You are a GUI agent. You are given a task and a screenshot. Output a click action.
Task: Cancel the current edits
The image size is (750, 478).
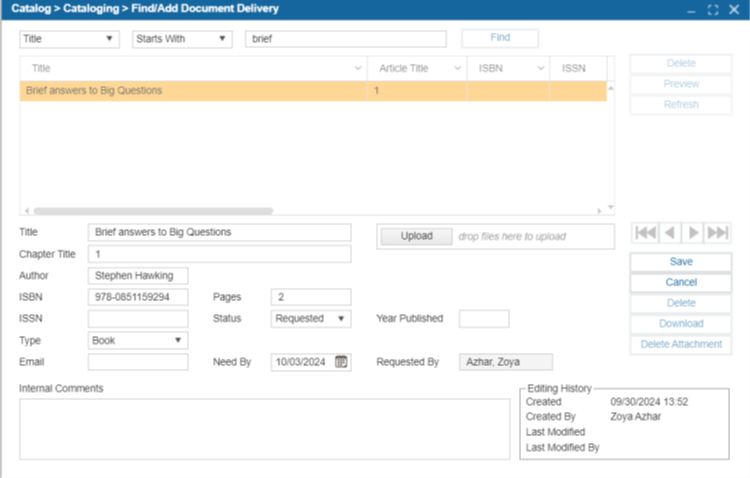(681, 282)
